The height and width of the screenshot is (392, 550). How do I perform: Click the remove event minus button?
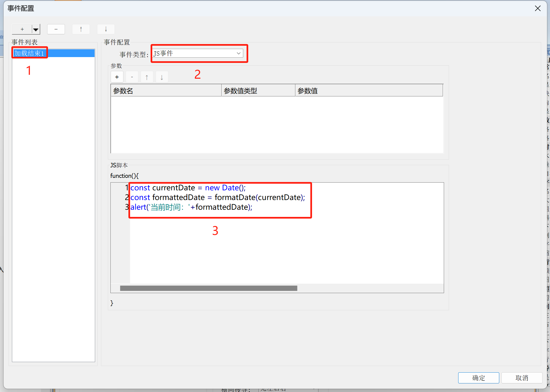tap(56, 29)
